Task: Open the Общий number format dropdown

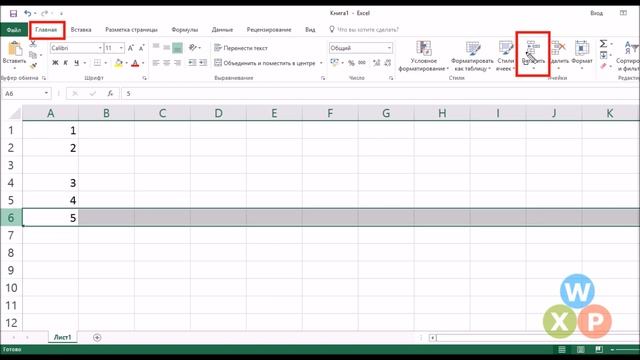Action: click(x=389, y=48)
